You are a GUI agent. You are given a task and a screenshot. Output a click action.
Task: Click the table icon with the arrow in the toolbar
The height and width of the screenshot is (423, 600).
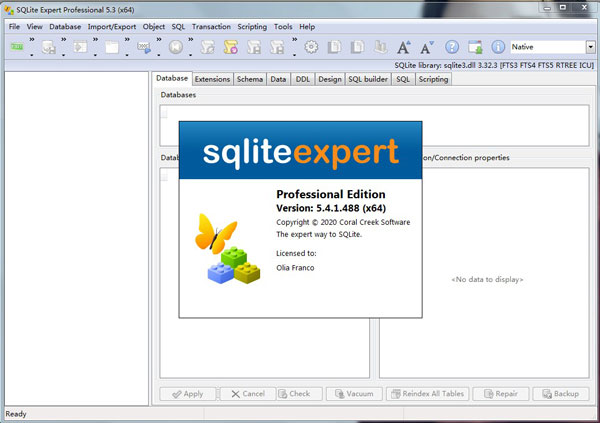pos(80,47)
